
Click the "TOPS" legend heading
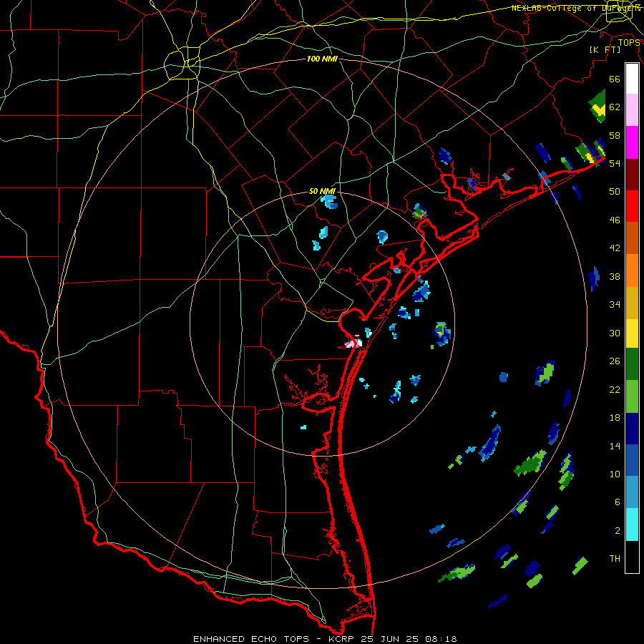click(x=629, y=43)
